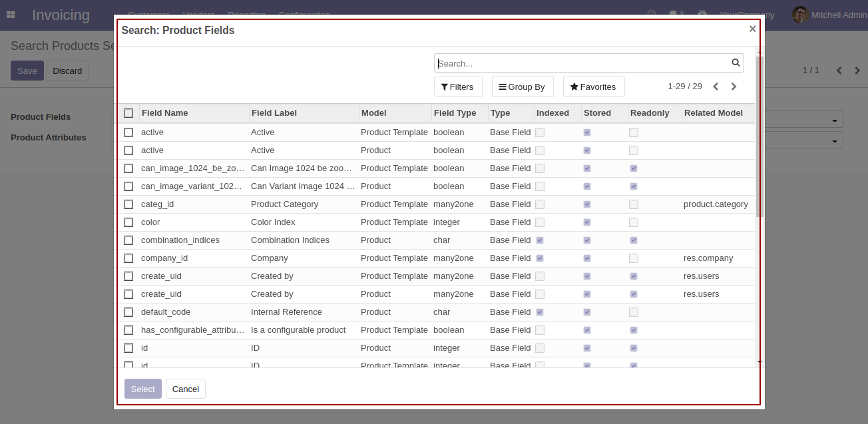This screenshot has width=868, height=424.
Task: Toggle the select-all checkbox in table header
Action: [128, 113]
